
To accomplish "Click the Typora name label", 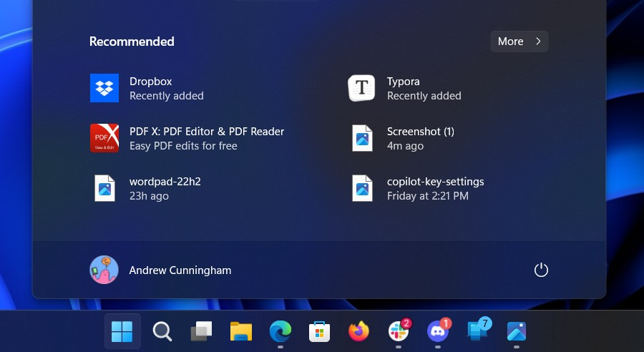I will pyautogui.click(x=404, y=82).
